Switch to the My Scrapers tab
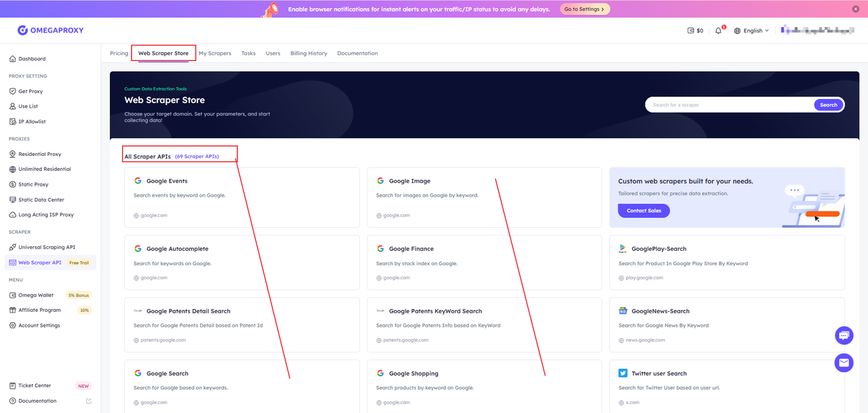868x413 pixels. click(214, 54)
